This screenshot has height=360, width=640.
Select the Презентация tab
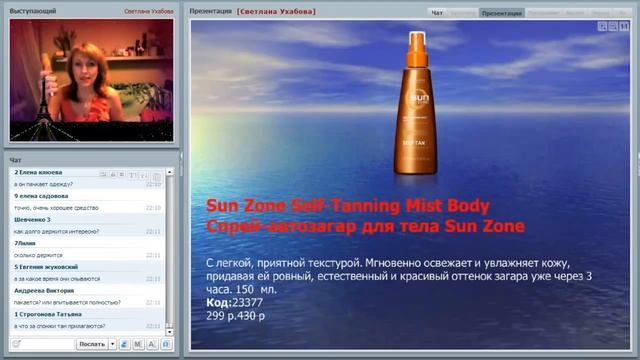(x=502, y=13)
